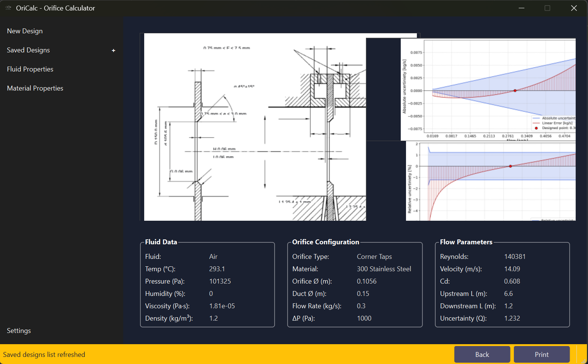Click the Print button
The height and width of the screenshot is (364, 588).
point(542,354)
